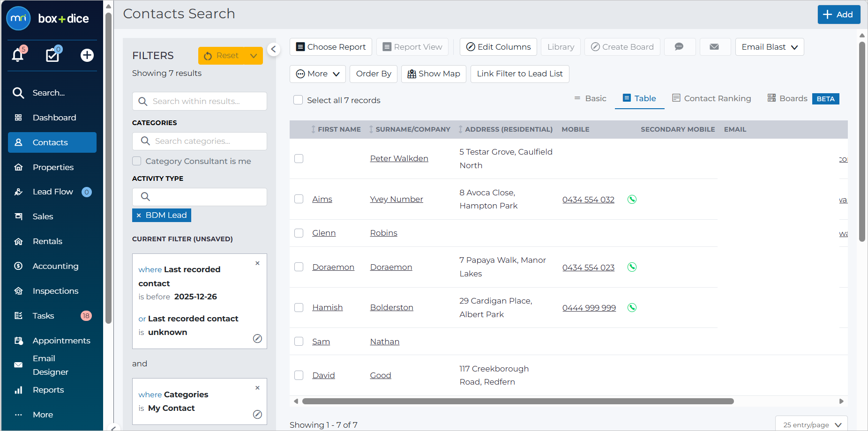This screenshot has height=431, width=868.
Task: Click the envelope email icon button
Action: 715,47
